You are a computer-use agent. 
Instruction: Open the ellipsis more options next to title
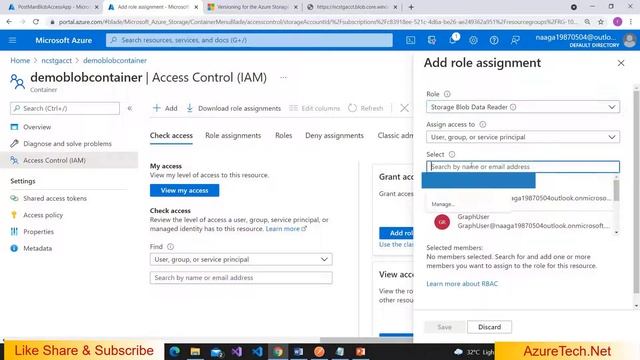pos(284,77)
